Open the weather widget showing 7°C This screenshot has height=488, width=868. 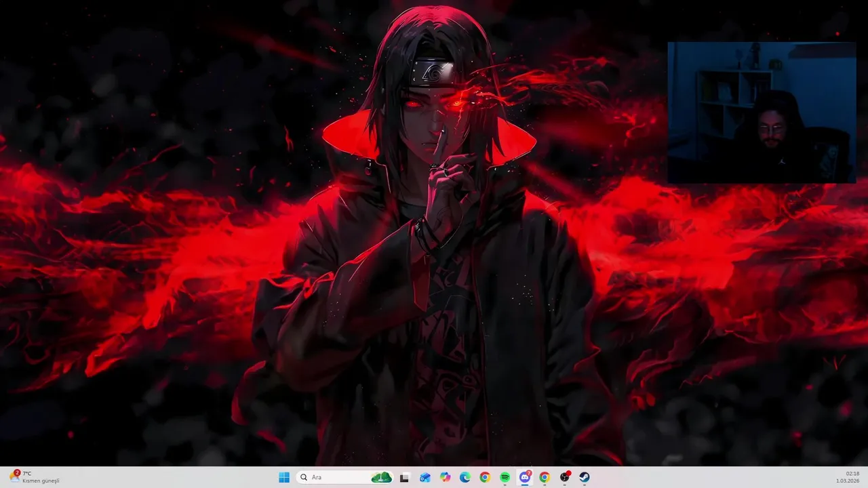coord(35,477)
